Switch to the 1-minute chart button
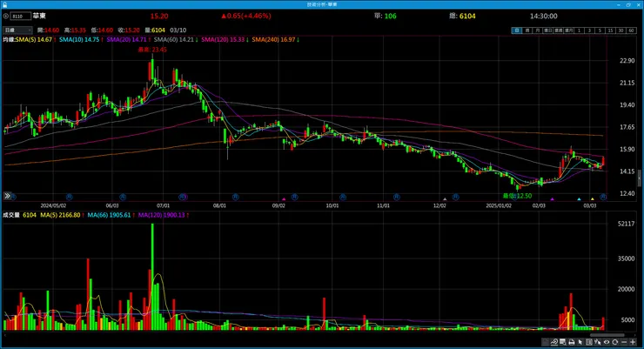The height and width of the screenshot is (349, 644). coord(579,30)
